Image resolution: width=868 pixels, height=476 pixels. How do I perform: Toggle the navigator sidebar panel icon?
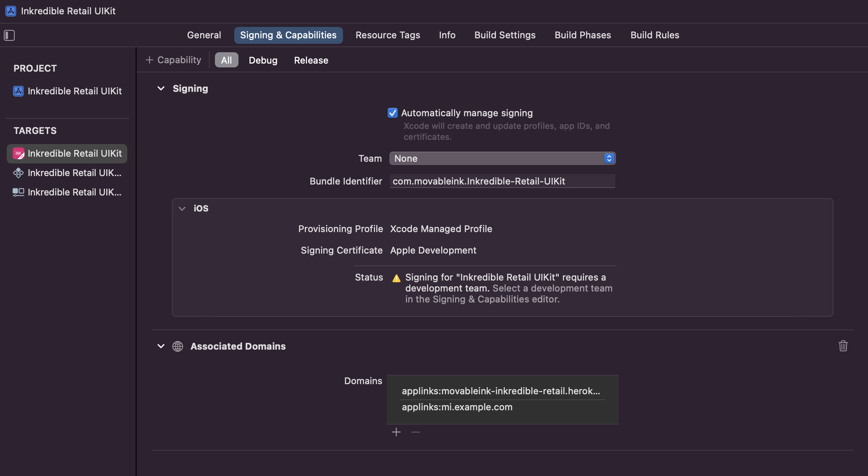pos(9,35)
